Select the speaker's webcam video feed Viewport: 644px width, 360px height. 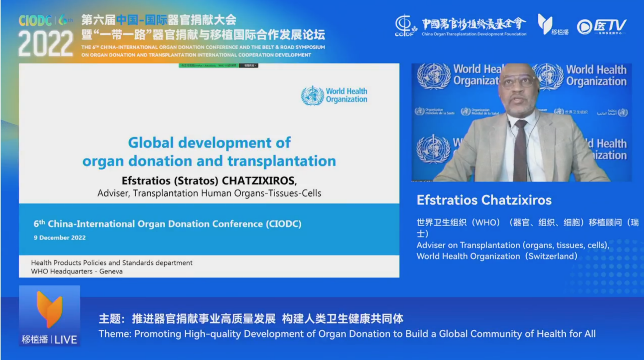[x=522, y=122]
